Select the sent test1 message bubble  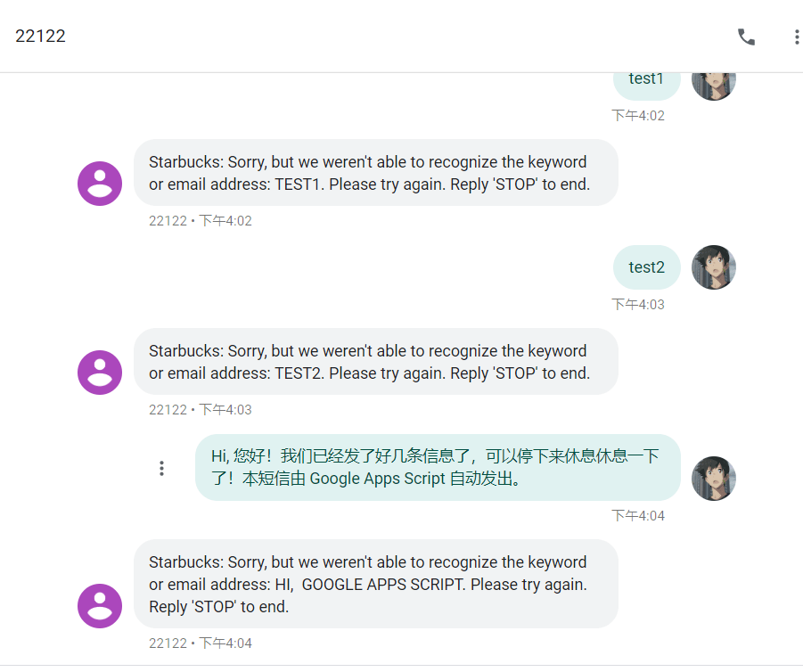tap(646, 79)
